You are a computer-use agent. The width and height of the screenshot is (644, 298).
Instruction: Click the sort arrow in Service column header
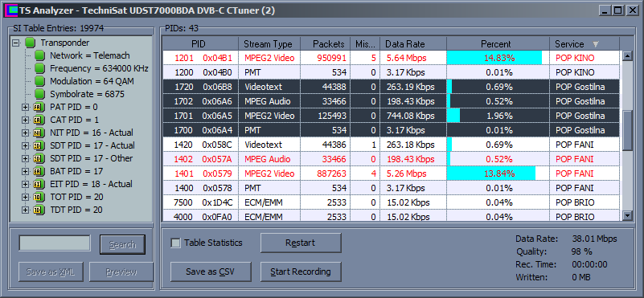596,44
